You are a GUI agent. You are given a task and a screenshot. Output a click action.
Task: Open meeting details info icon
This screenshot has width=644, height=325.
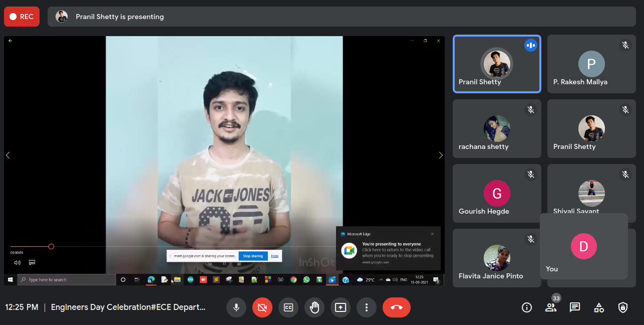(527, 307)
